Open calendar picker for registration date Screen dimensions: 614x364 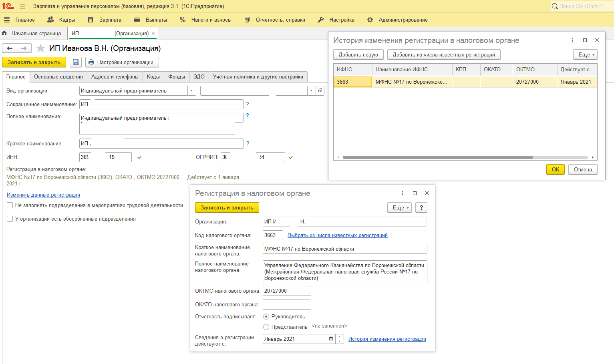click(331, 339)
